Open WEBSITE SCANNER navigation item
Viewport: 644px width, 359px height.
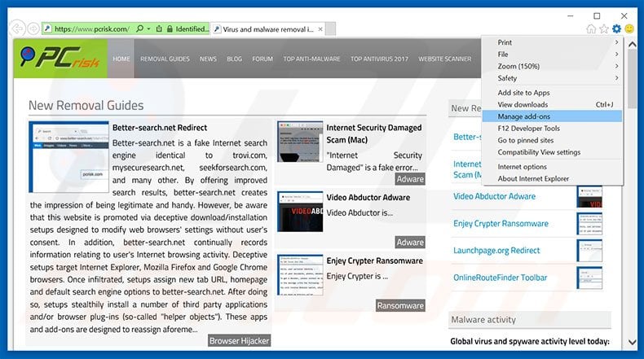tap(445, 59)
